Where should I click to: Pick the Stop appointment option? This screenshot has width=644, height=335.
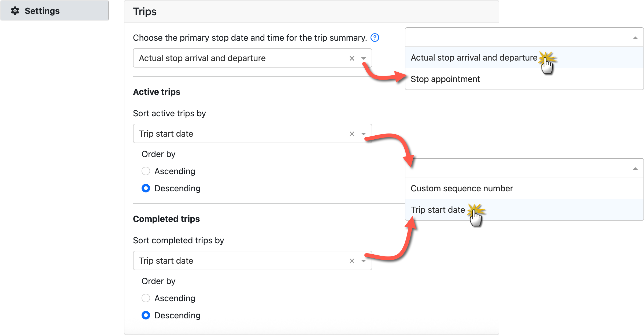coord(445,79)
